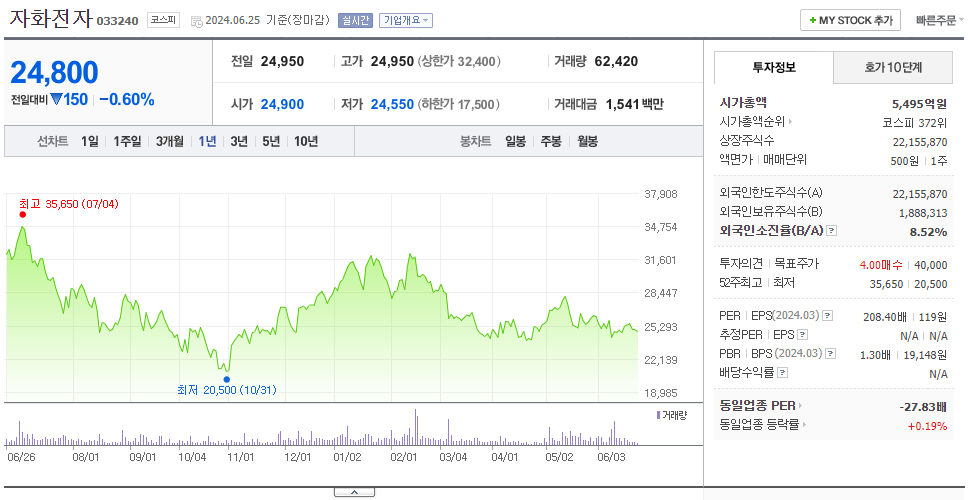Click the red 최고 35,650 marker dot
The width and height of the screenshot is (968, 500).
(x=23, y=214)
